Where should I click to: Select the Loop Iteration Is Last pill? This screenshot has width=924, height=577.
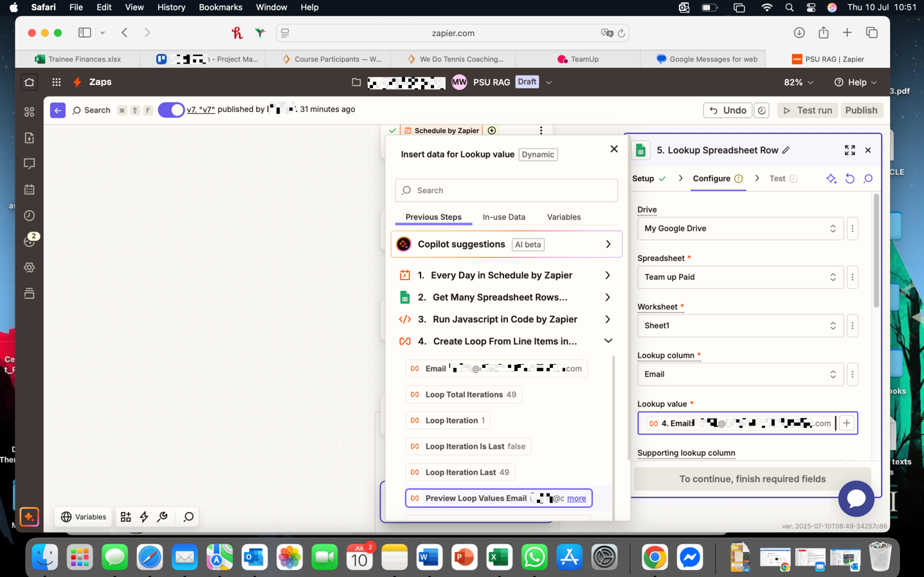click(469, 446)
